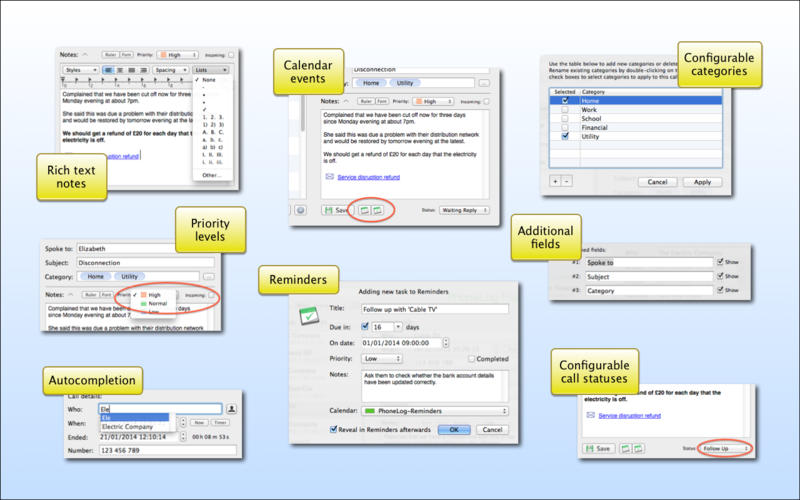Image resolution: width=800 pixels, height=500 pixels.
Task: Click Font button in Rich text notes panel
Action: point(126,55)
